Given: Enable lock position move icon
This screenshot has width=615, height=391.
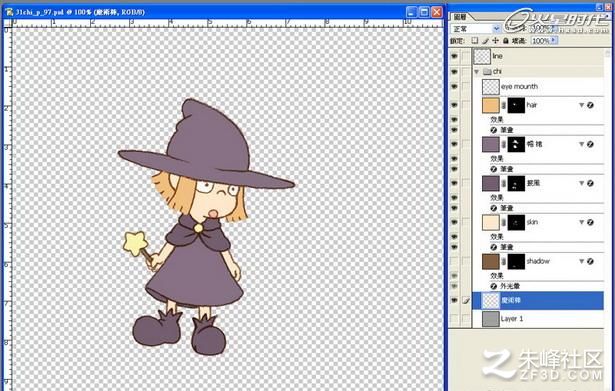Looking at the screenshot, I should tap(495, 40).
